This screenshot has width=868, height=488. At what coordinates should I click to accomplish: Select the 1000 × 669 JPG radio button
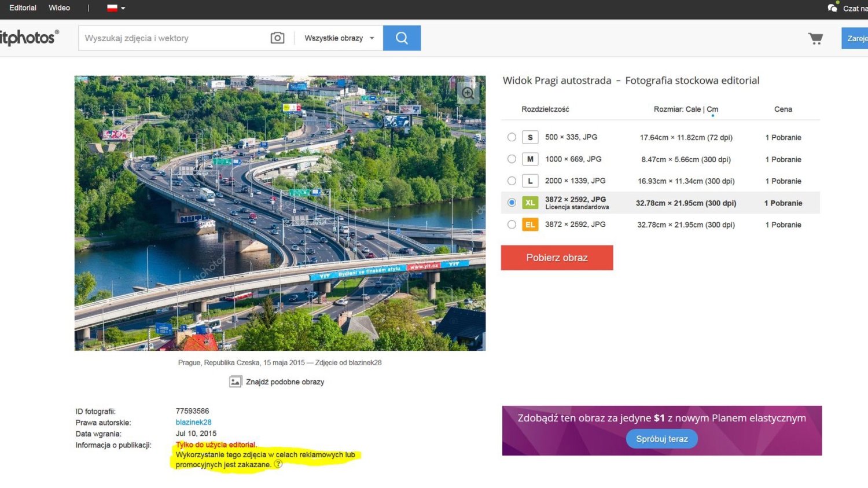[x=512, y=159]
